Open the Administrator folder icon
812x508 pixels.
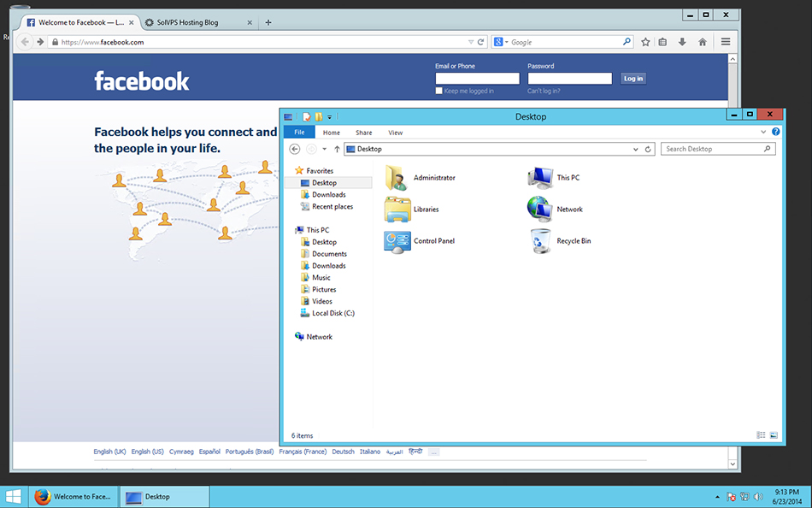397,178
